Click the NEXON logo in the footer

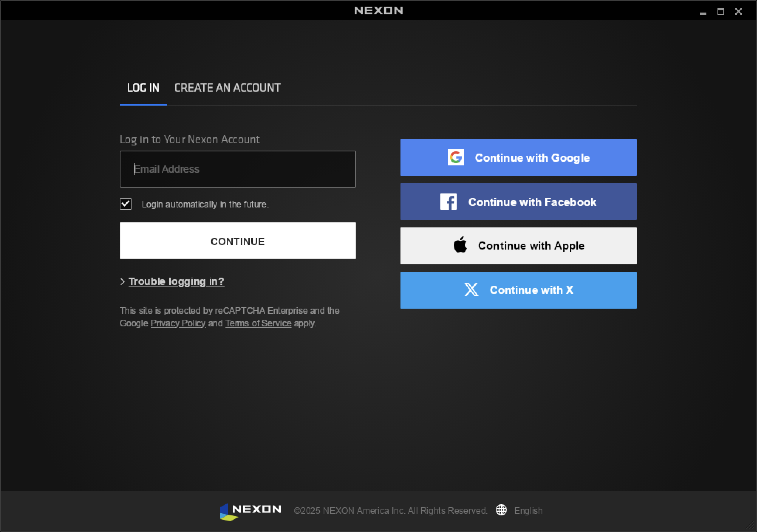(x=250, y=510)
